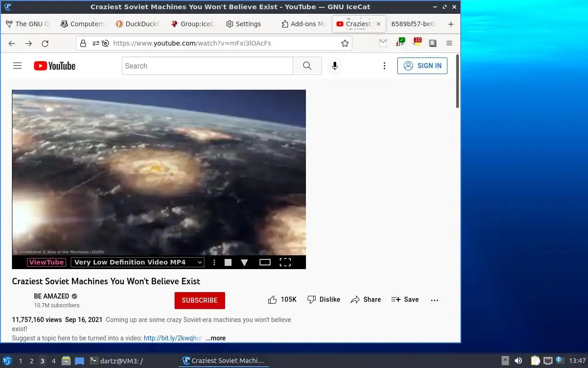This screenshot has width=588, height=368.
Task: Open YouTube settings three-dot menu
Action: 384,66
